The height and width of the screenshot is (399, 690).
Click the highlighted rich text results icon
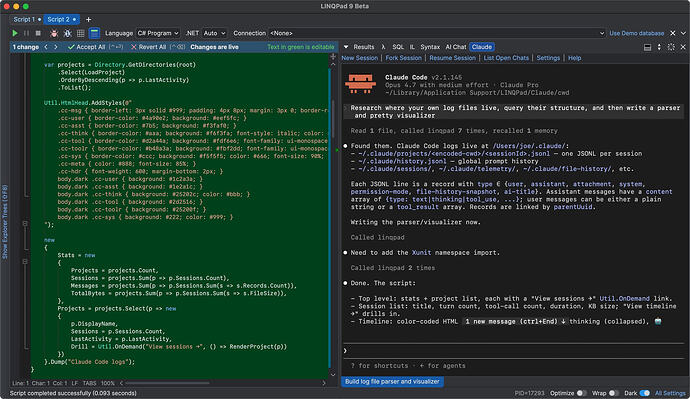[x=94, y=33]
